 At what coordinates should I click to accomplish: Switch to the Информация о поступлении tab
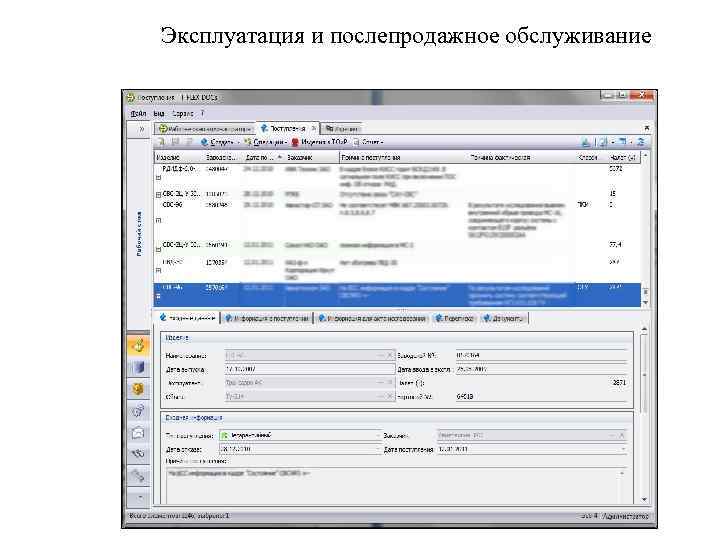point(266,318)
